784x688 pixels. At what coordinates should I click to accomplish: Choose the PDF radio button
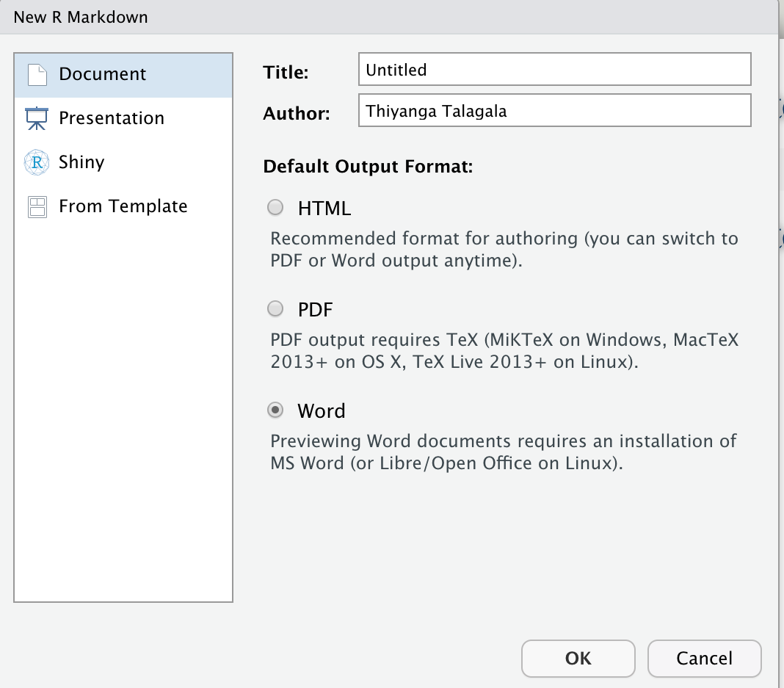click(275, 309)
